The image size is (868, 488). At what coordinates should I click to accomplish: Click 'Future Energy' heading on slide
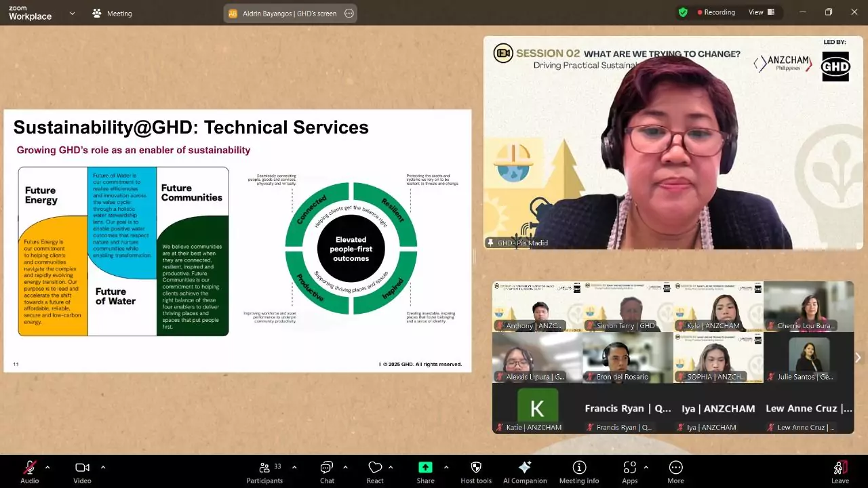(x=41, y=195)
